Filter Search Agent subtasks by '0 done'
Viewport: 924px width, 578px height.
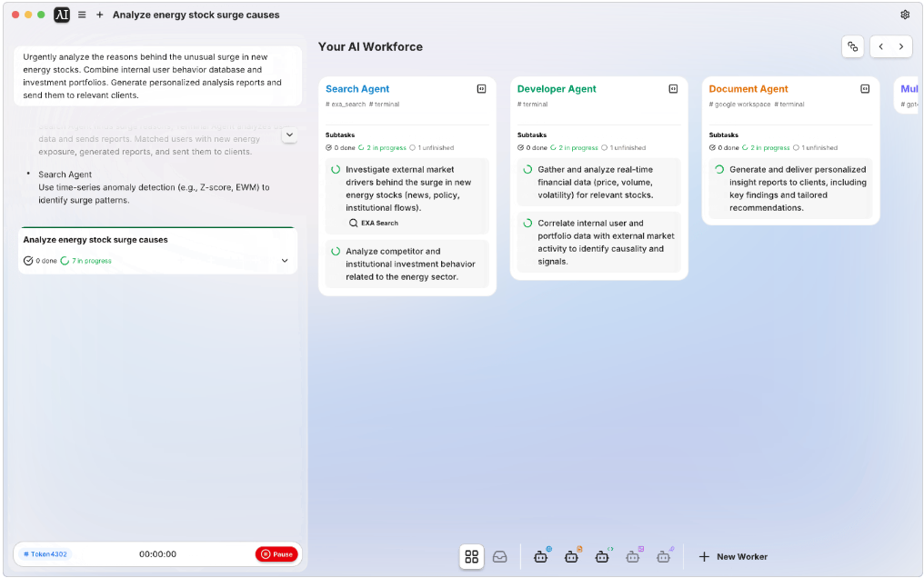point(340,148)
